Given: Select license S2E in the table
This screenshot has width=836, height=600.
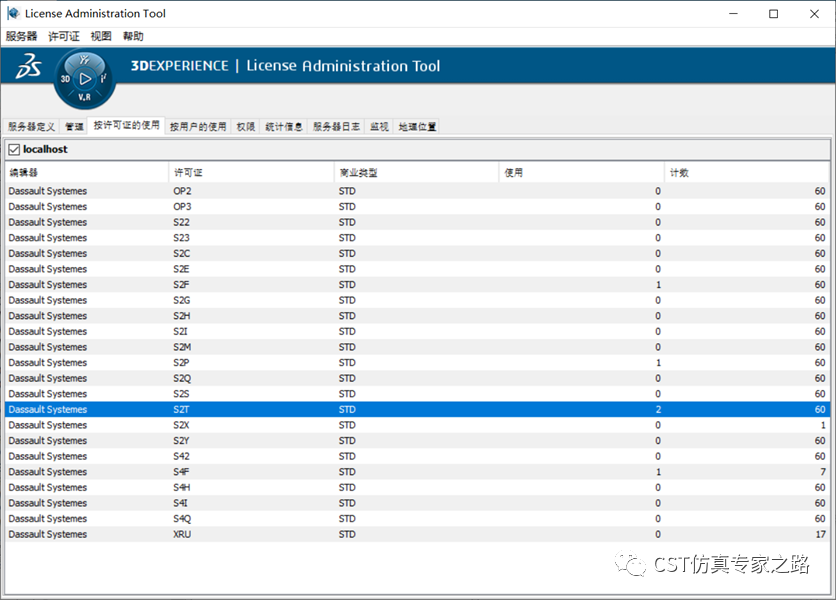Looking at the screenshot, I should [x=417, y=269].
